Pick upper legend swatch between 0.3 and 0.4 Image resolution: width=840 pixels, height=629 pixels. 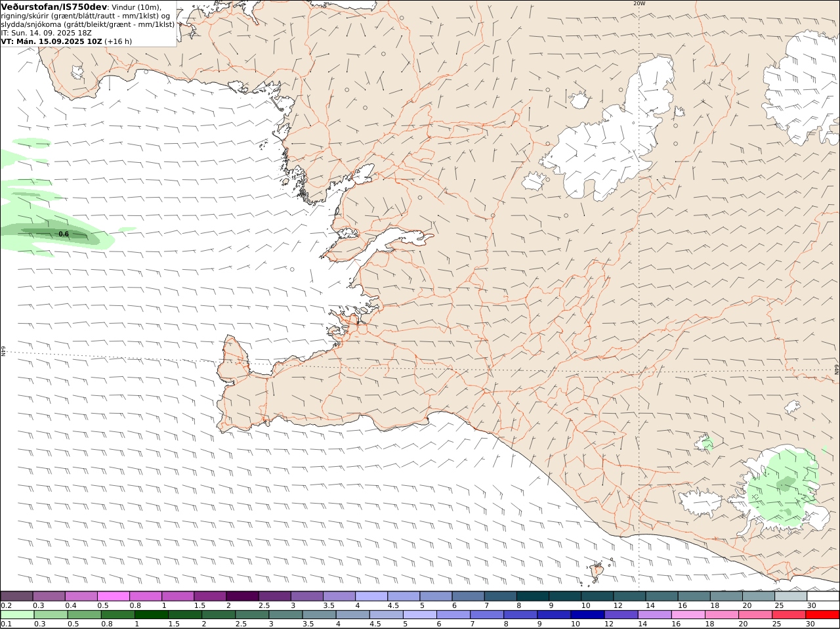click(49, 596)
